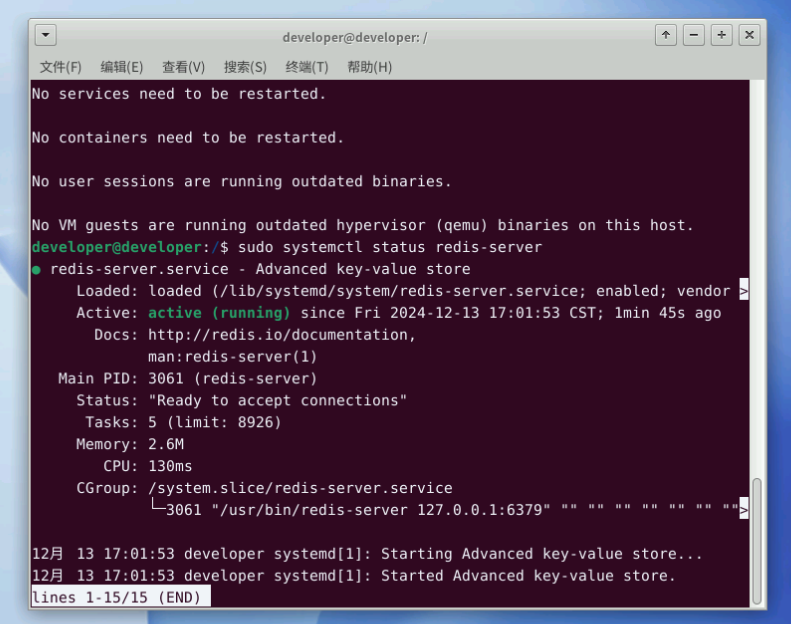
Task: Click the redis.io documentation URL
Action: click(282, 335)
